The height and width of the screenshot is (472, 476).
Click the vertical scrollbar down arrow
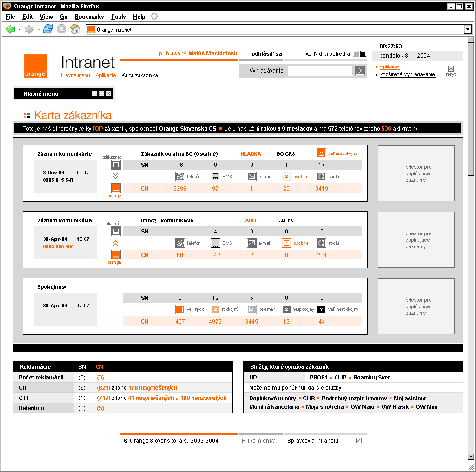point(471,457)
